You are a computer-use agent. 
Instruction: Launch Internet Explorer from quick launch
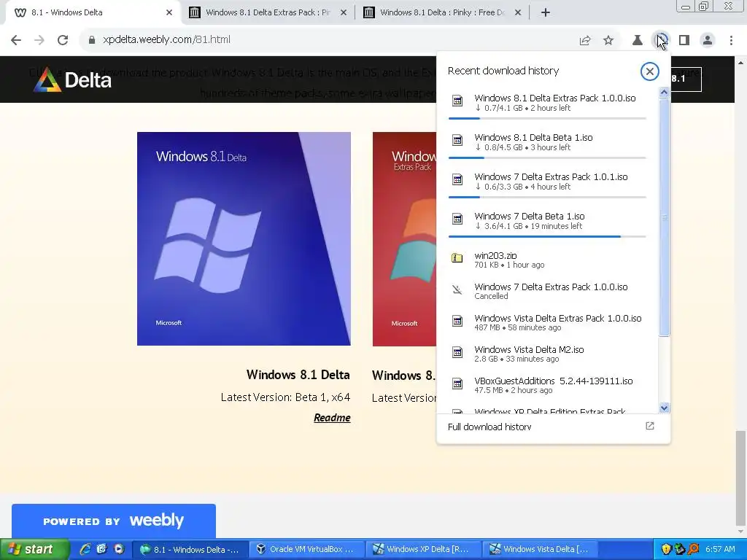[85, 549]
